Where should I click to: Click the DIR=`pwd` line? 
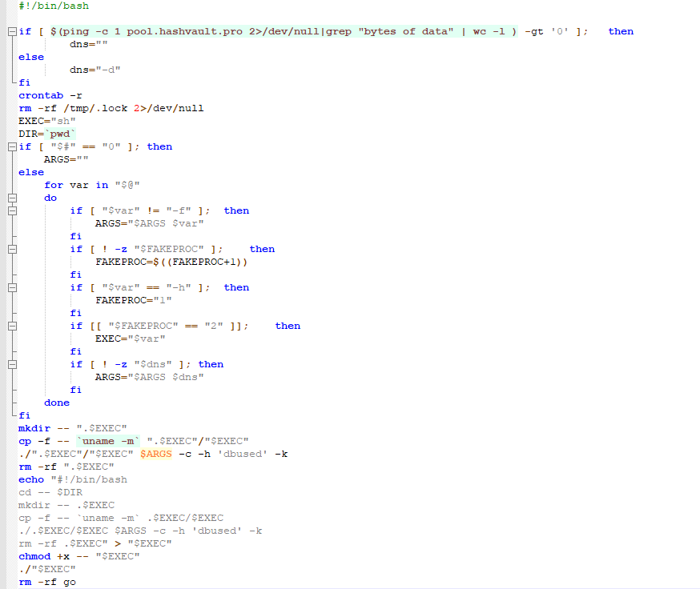pos(47,134)
